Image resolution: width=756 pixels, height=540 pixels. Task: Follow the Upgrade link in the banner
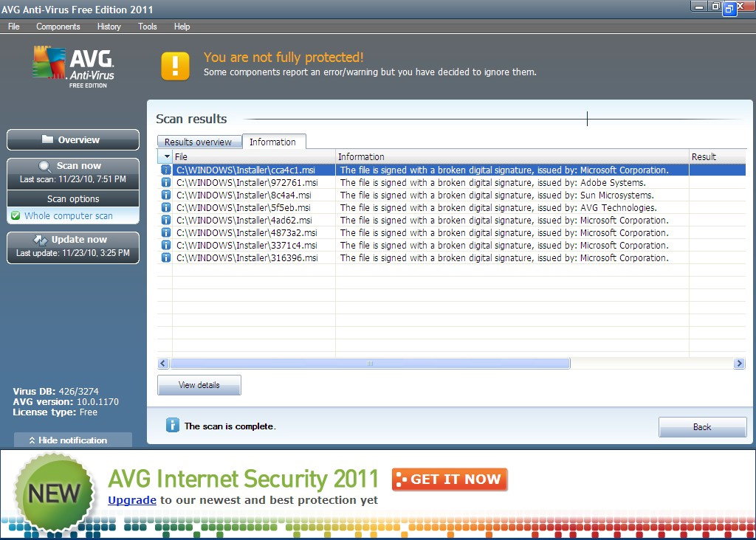132,500
